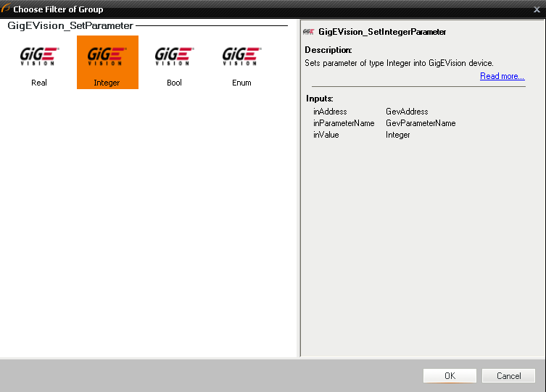Screen dimensions: 546x392
Task: Close the Choose Filter of Group dialog
Action: (x=537, y=9)
